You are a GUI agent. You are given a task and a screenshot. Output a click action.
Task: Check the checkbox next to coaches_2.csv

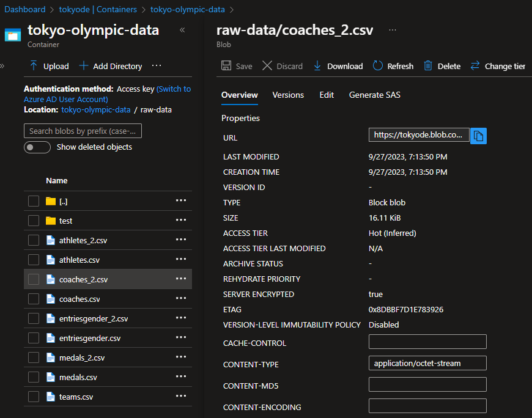point(34,279)
